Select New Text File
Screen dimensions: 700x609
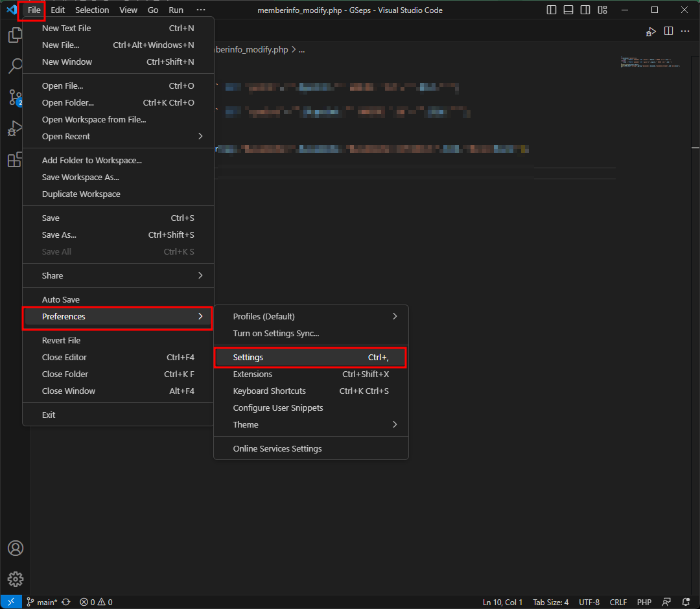[118, 28]
